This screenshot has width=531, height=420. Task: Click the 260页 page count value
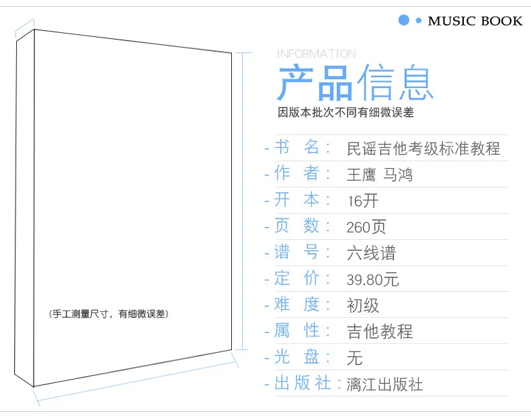(366, 227)
